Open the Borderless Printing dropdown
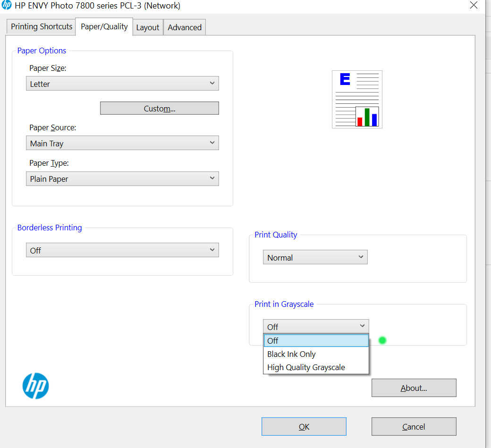This screenshot has height=448, width=491. coord(122,250)
